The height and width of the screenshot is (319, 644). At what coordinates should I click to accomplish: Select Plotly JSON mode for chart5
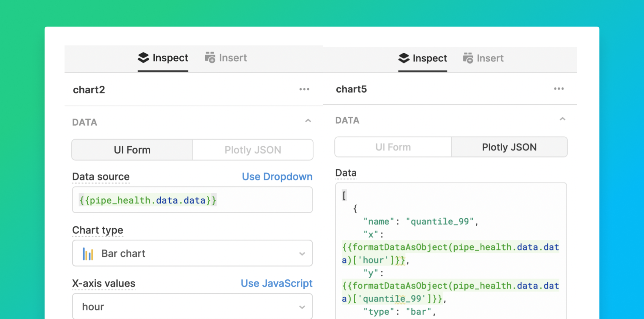pos(509,147)
